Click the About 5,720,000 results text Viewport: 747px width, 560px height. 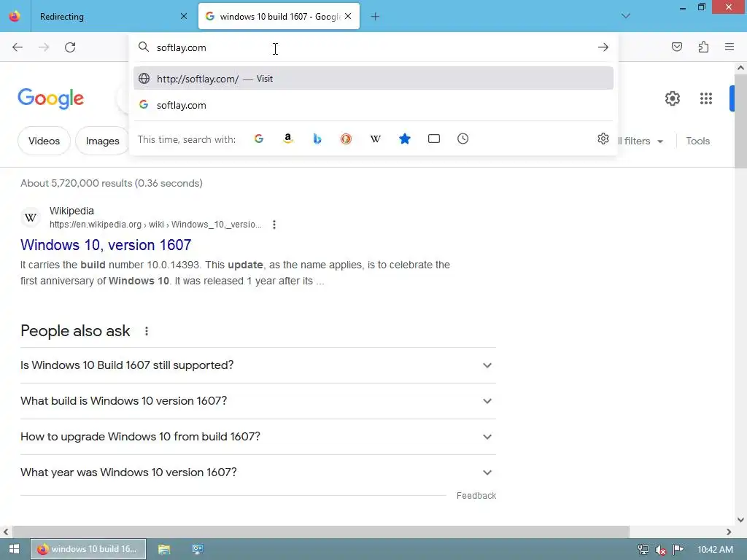tap(112, 183)
